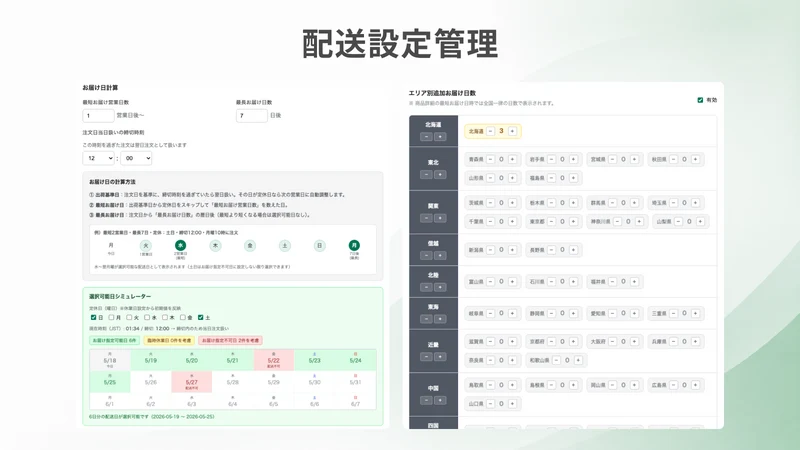
Task: Add a day for 青森県
Action: tap(512, 159)
